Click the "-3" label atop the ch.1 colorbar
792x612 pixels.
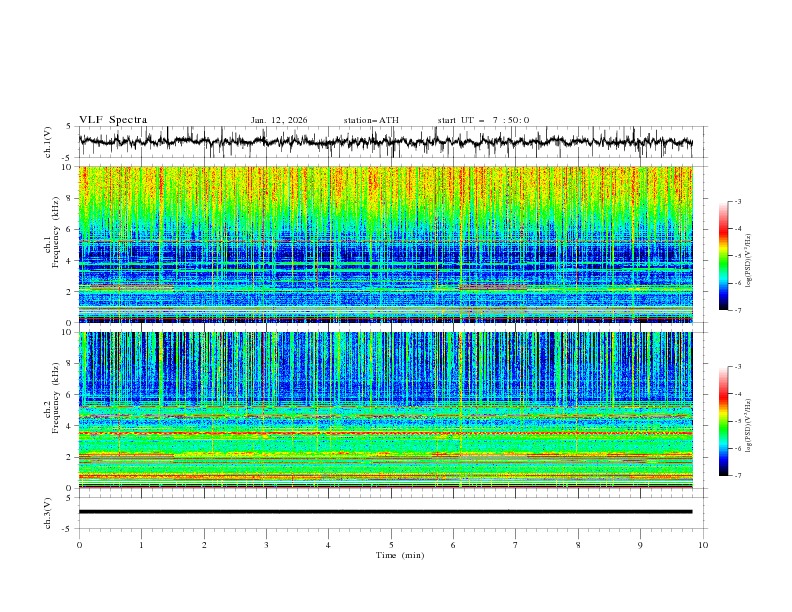click(x=737, y=201)
